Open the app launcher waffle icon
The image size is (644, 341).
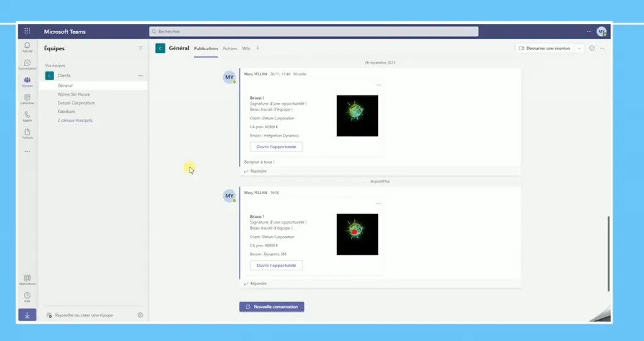[27, 31]
